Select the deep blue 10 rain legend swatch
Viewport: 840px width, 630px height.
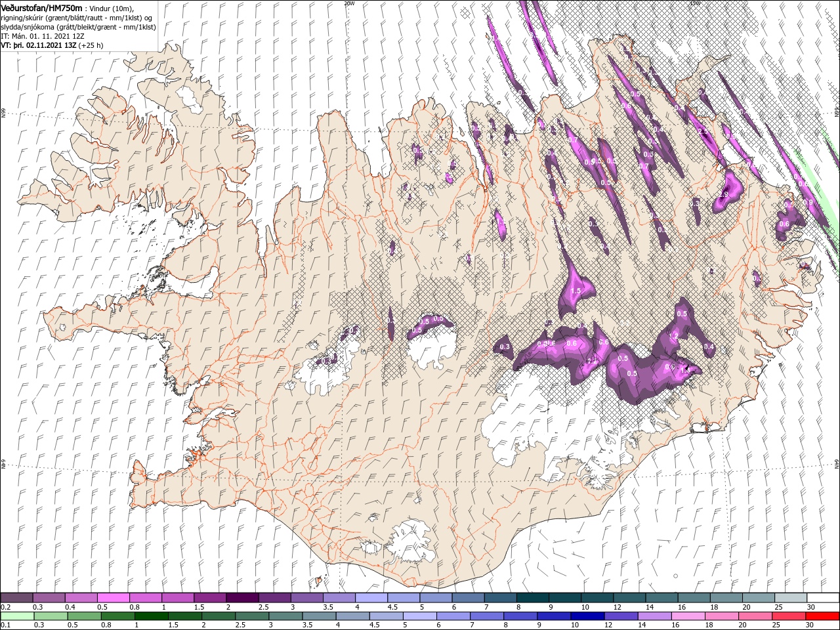pos(587,616)
